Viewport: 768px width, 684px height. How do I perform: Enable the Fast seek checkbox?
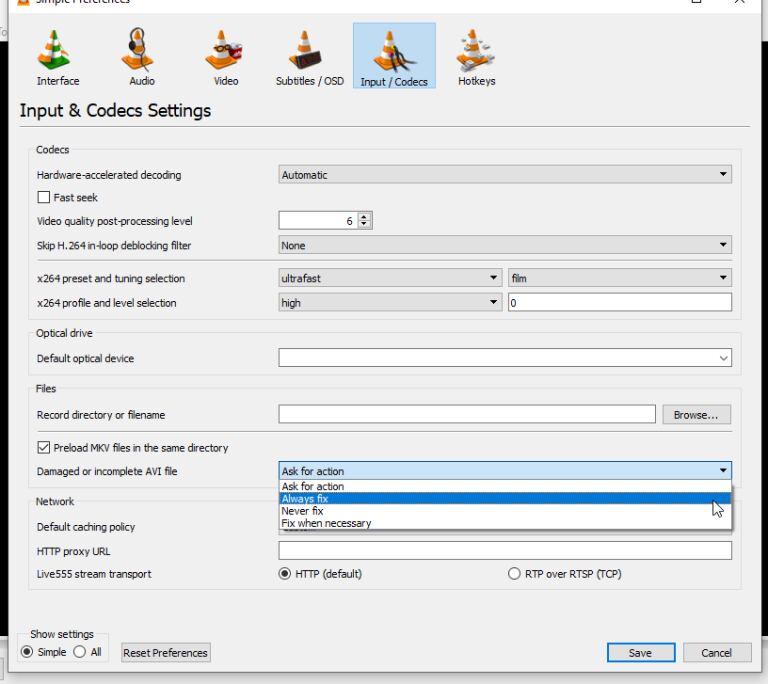coord(44,198)
